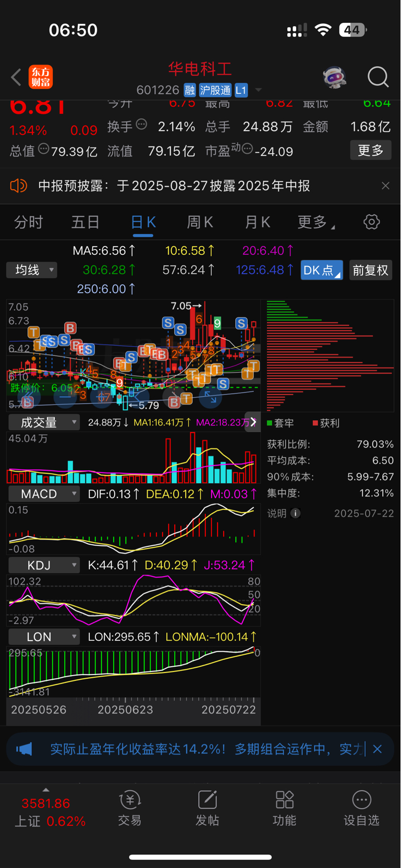
Task: Tap the Wi-Fi status icon
Action: pos(323,30)
